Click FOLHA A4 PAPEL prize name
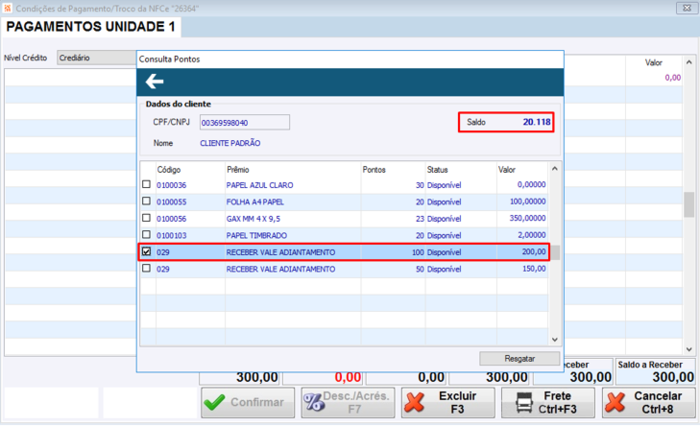700x427 pixels. pos(255,202)
